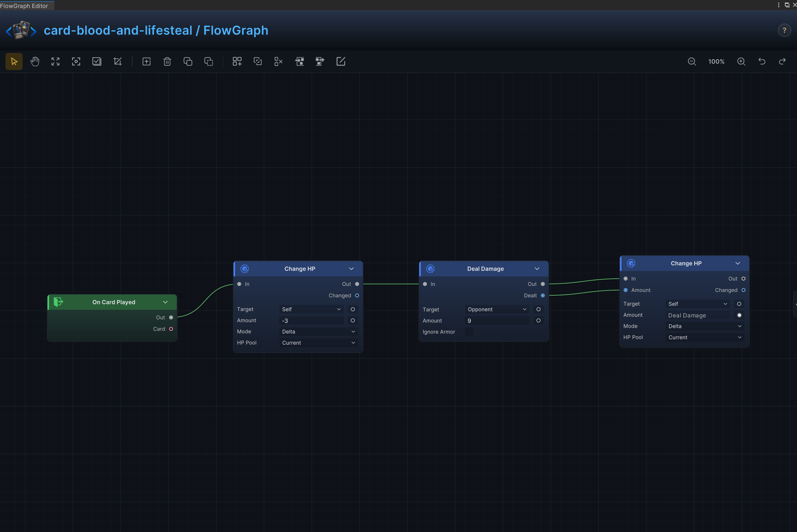Collapse the On Card Played node
This screenshot has width=797, height=532.
(x=165, y=302)
